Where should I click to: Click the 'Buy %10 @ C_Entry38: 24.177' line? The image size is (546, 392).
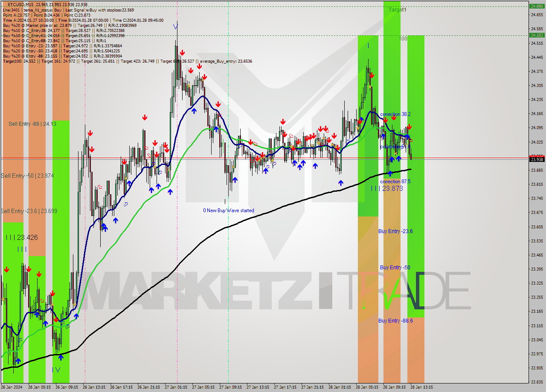[64, 30]
